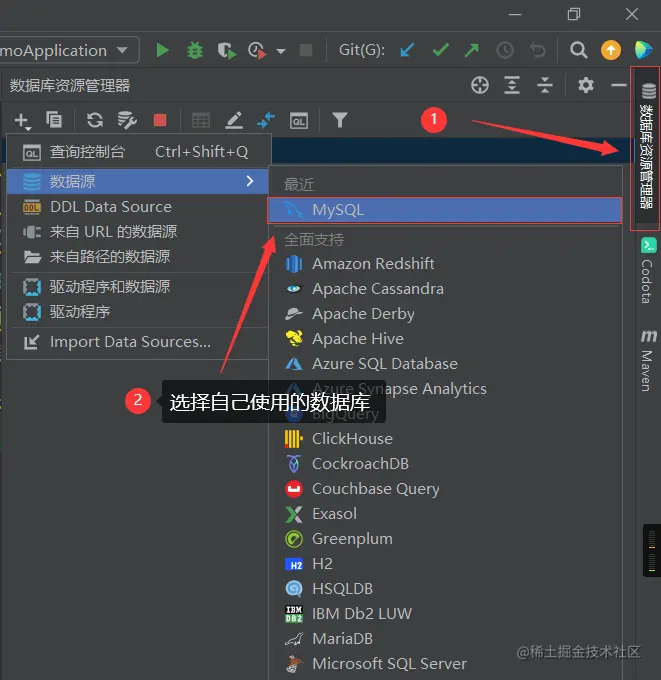Open the 数据源 submenu
This screenshot has height=680, width=661.
138,181
